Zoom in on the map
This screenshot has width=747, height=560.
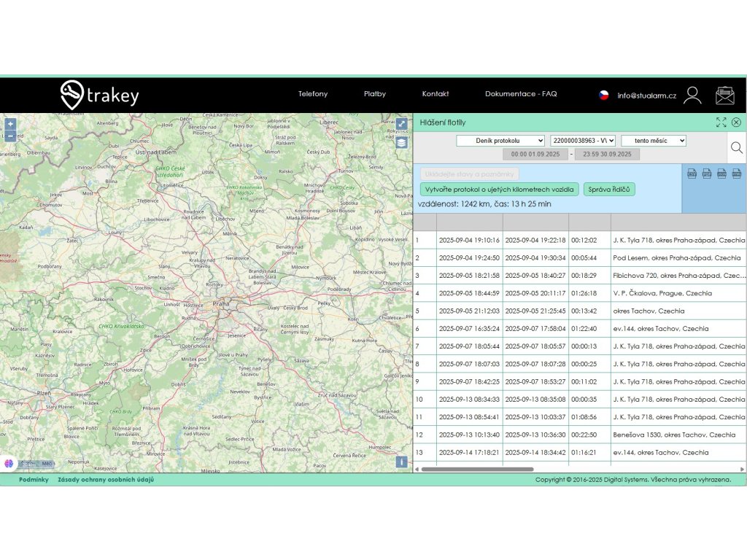[10, 124]
